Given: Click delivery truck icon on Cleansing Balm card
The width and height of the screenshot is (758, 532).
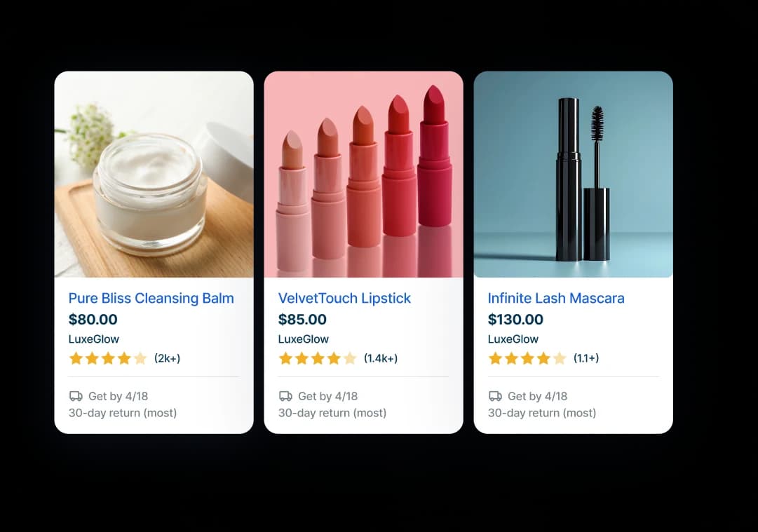Looking at the screenshot, I should click(x=76, y=396).
